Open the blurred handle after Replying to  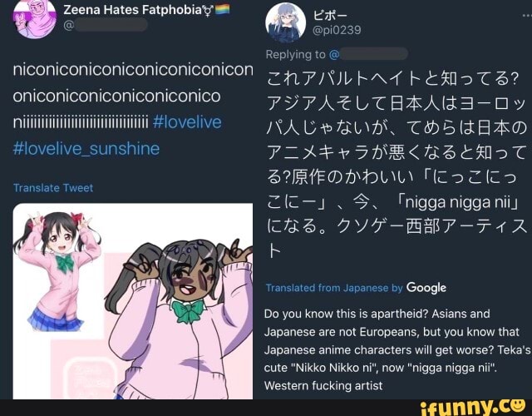point(369,54)
